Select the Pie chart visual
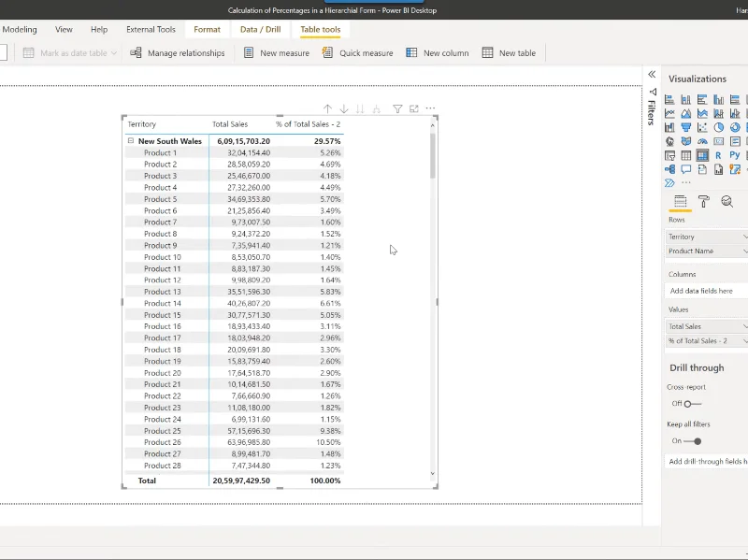 pos(718,127)
